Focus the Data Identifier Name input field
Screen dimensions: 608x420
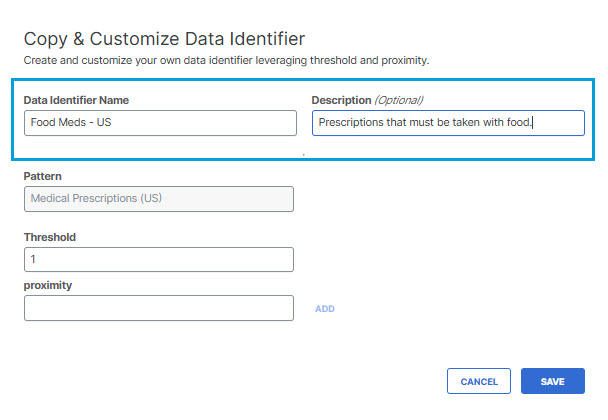(x=160, y=123)
